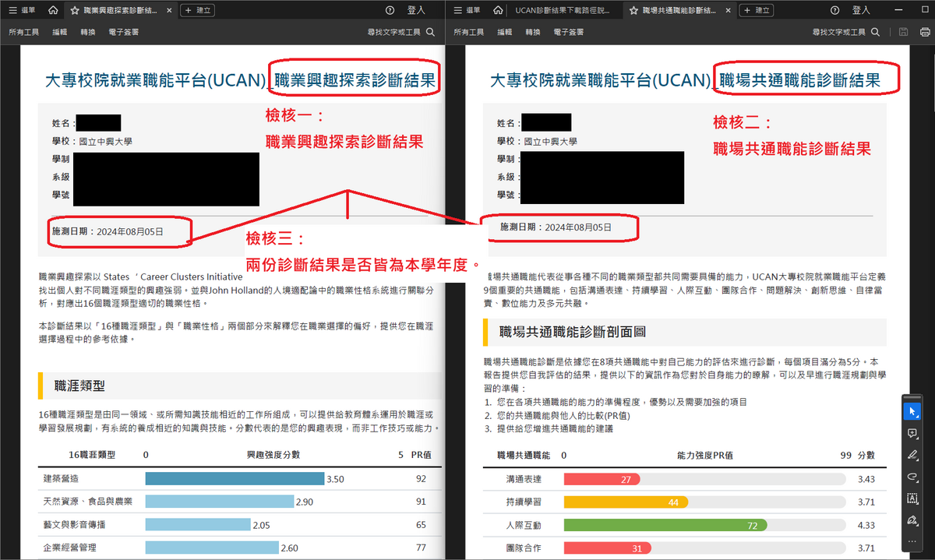
Task: Go to Home in the left Acrobat window
Action: [52, 10]
